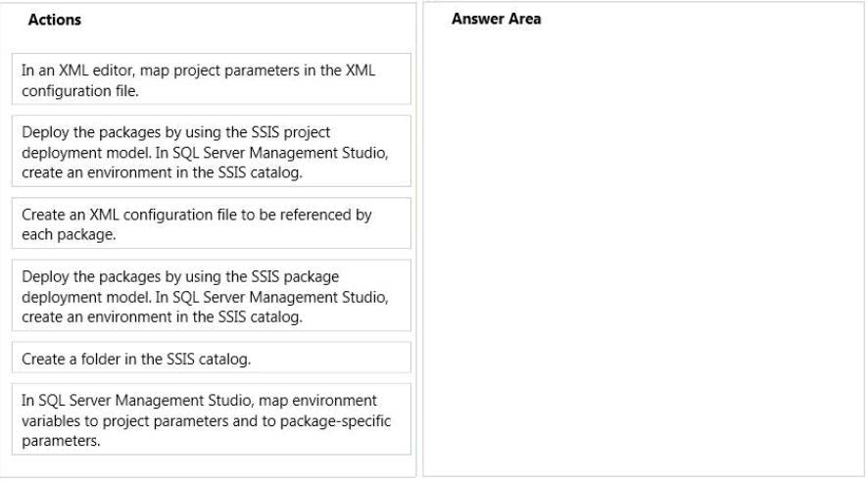Select 'map environment variables to project parameters' action

(211, 419)
